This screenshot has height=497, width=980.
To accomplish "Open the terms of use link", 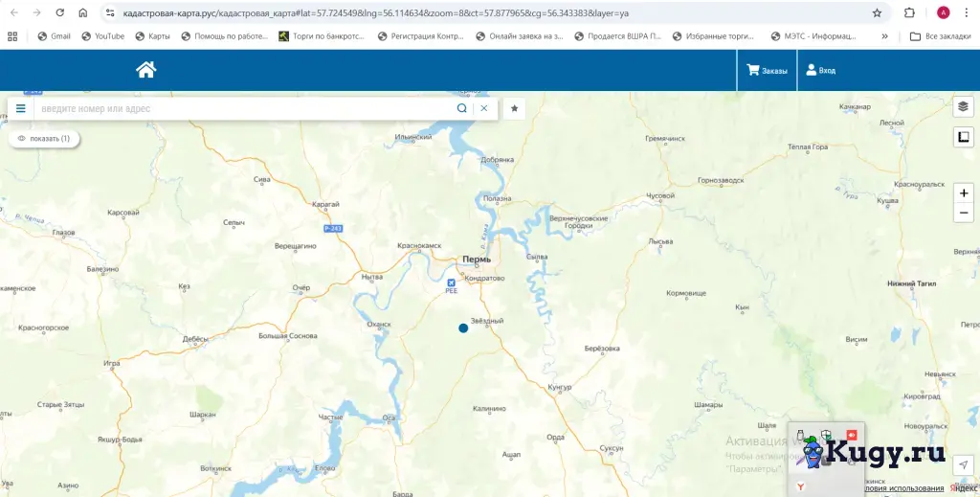I will tap(904, 488).
